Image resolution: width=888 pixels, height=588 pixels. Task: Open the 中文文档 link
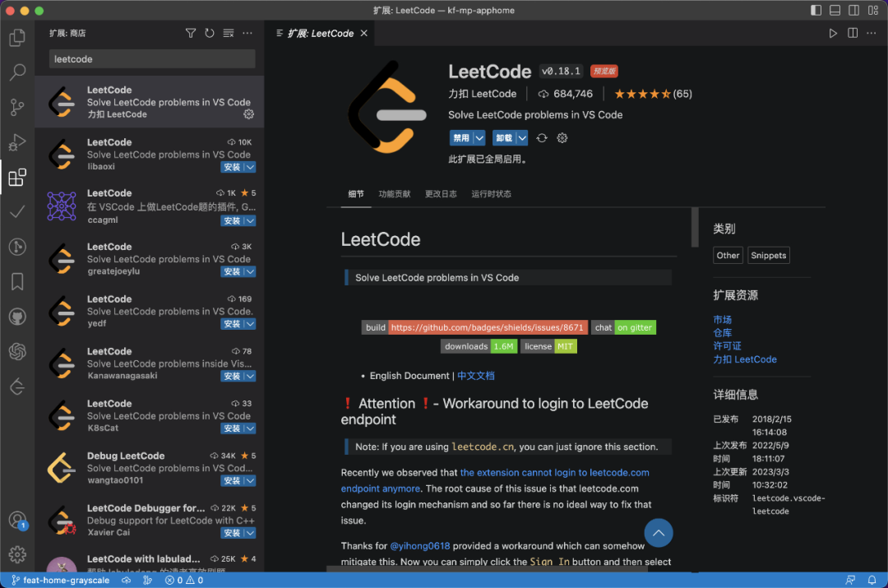476,376
